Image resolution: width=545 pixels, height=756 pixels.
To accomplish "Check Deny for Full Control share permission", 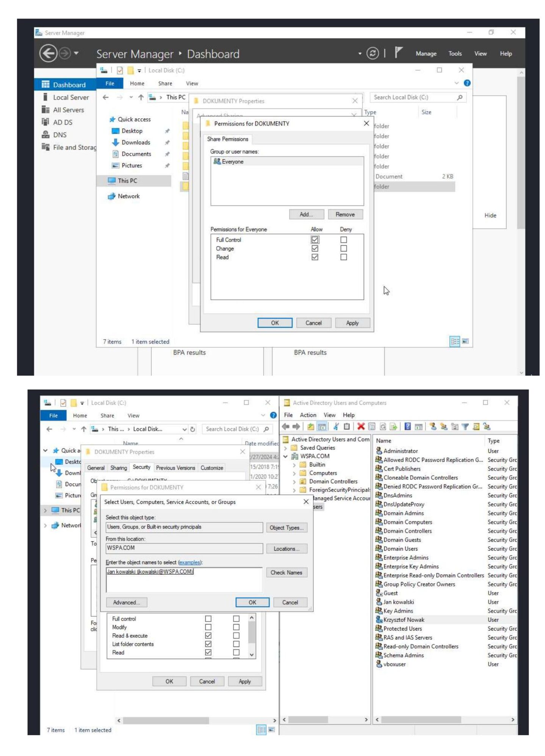I will click(x=343, y=239).
